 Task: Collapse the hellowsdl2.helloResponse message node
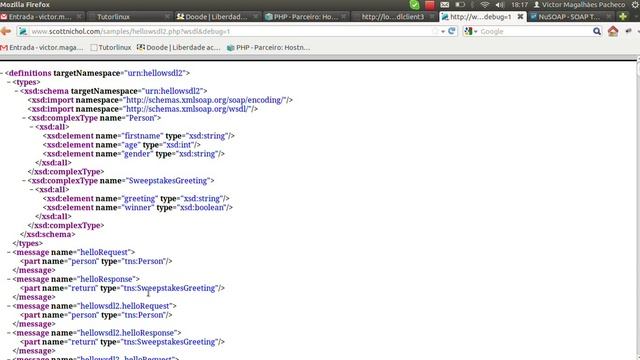(x=9, y=333)
